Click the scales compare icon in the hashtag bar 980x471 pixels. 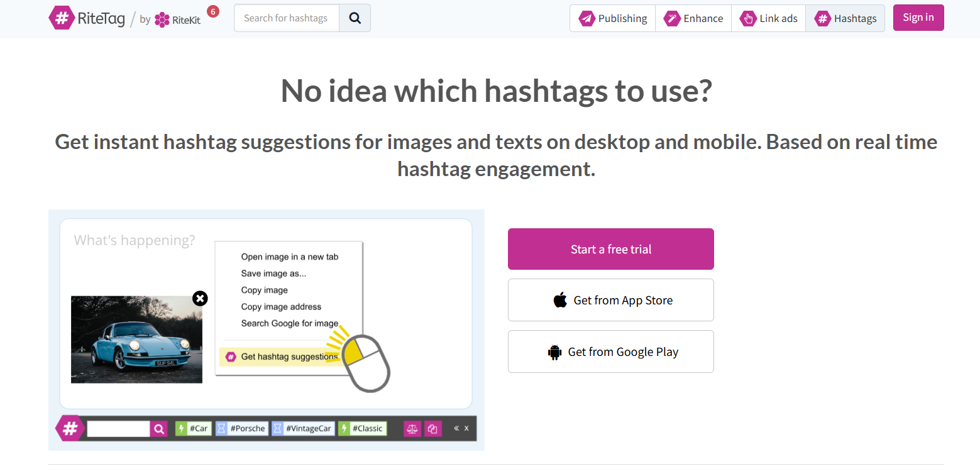coord(412,429)
